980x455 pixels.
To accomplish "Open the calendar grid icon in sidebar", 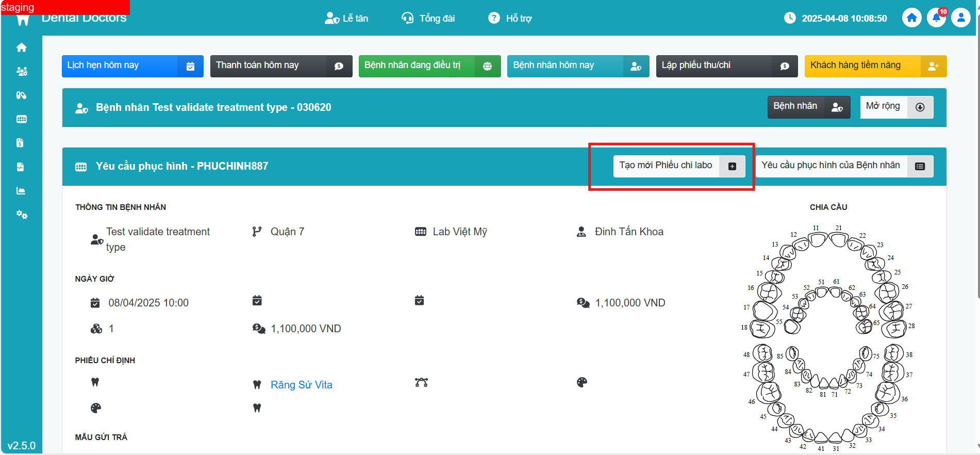I will (x=21, y=119).
